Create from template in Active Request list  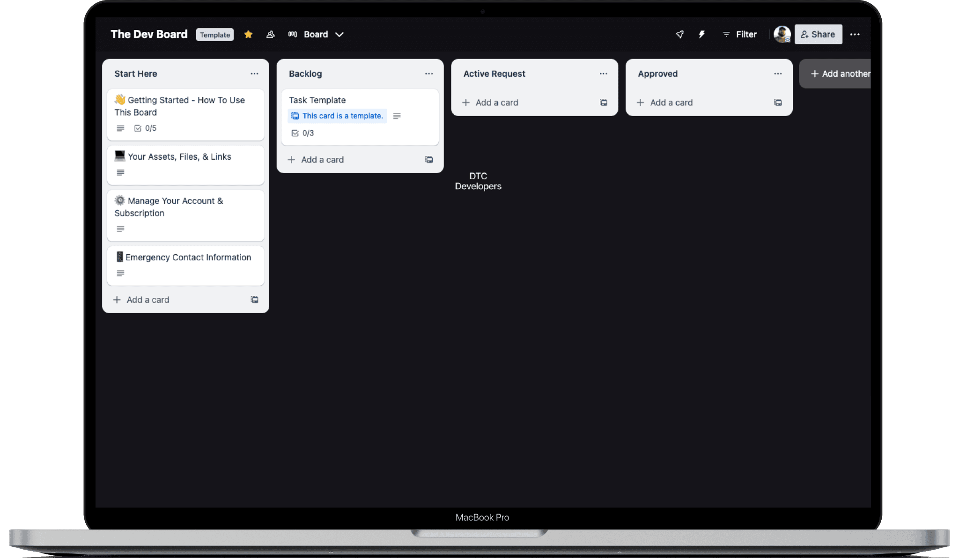604,103
